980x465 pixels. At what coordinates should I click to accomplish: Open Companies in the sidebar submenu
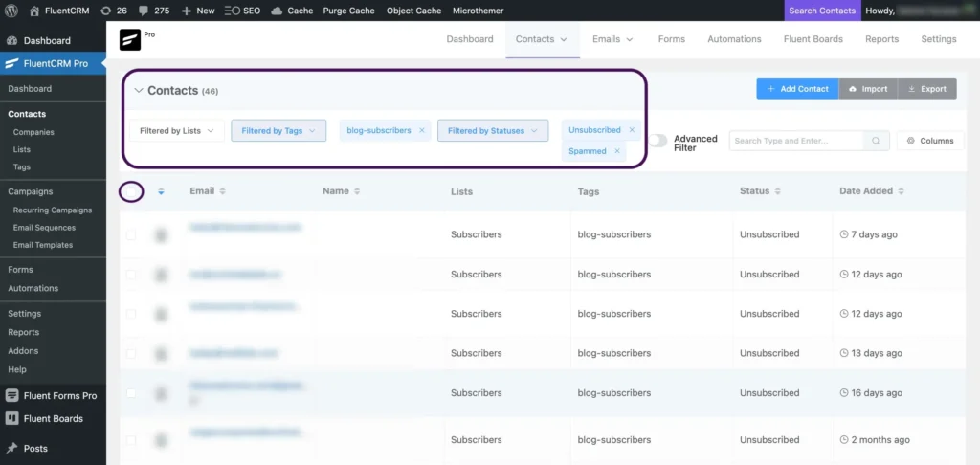tap(33, 132)
